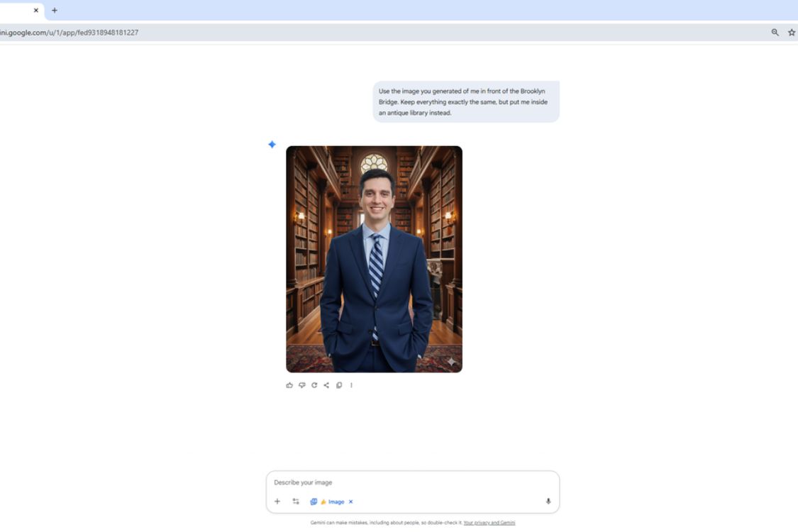Bookmark this page with the star icon
The image size is (798, 532).
[x=792, y=33]
